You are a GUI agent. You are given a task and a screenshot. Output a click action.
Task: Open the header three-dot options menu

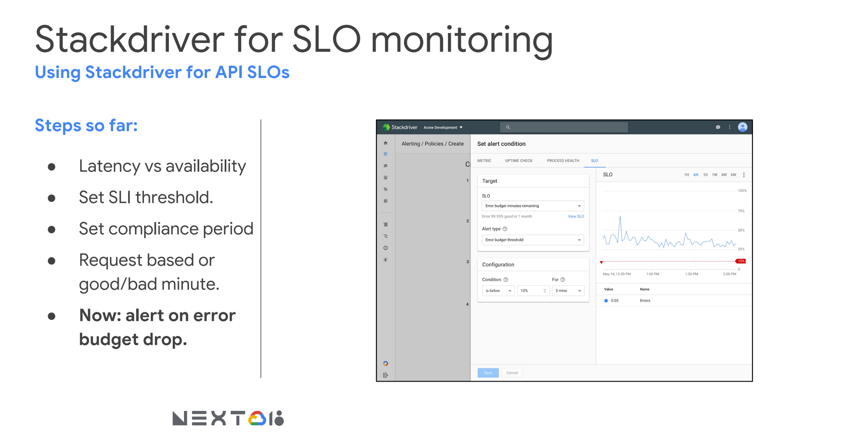pyautogui.click(x=730, y=127)
